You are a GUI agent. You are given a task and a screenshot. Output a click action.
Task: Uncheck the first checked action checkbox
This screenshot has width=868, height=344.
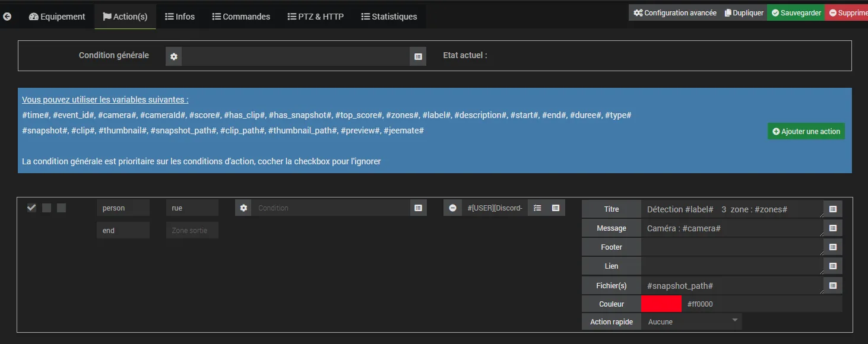pyautogui.click(x=32, y=208)
